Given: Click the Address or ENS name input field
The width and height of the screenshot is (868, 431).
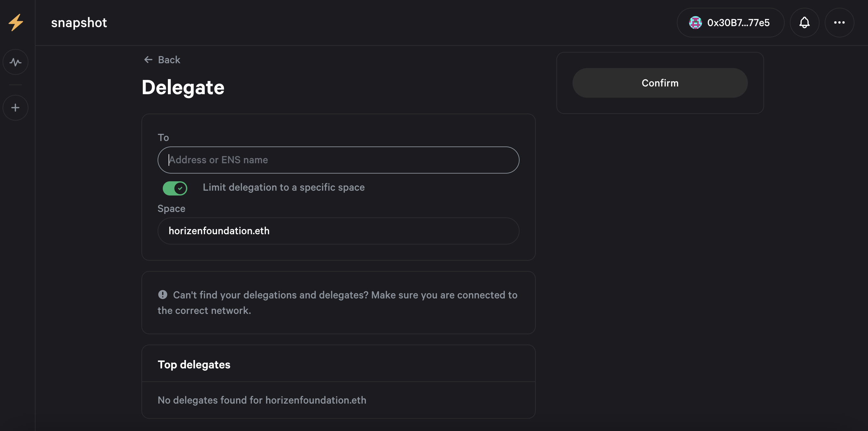Looking at the screenshot, I should [x=338, y=160].
